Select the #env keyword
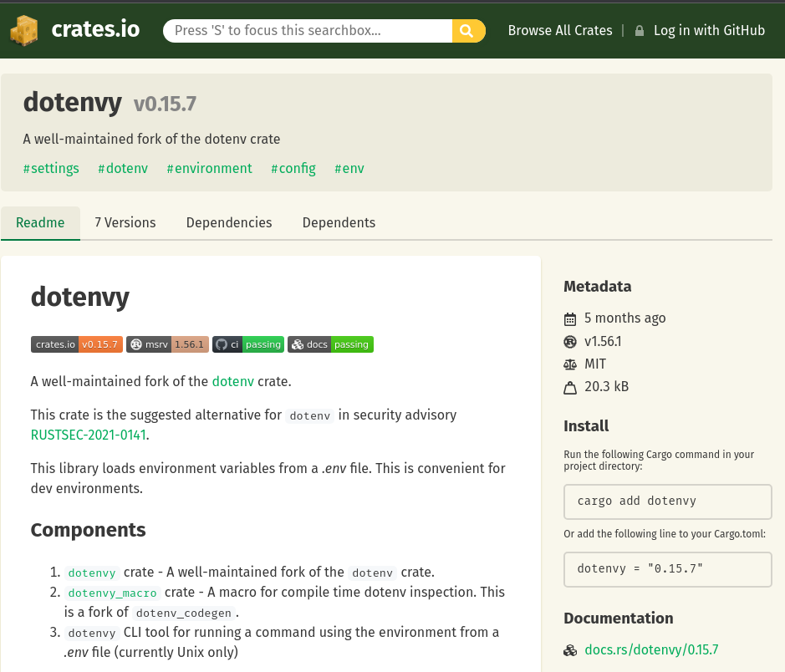This screenshot has height=672, width=785. pyautogui.click(x=349, y=169)
